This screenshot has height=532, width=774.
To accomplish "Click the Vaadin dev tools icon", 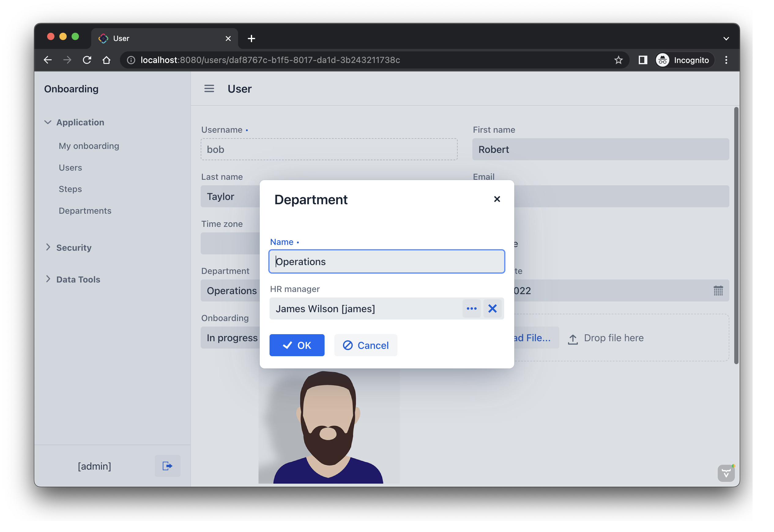I will [x=726, y=473].
